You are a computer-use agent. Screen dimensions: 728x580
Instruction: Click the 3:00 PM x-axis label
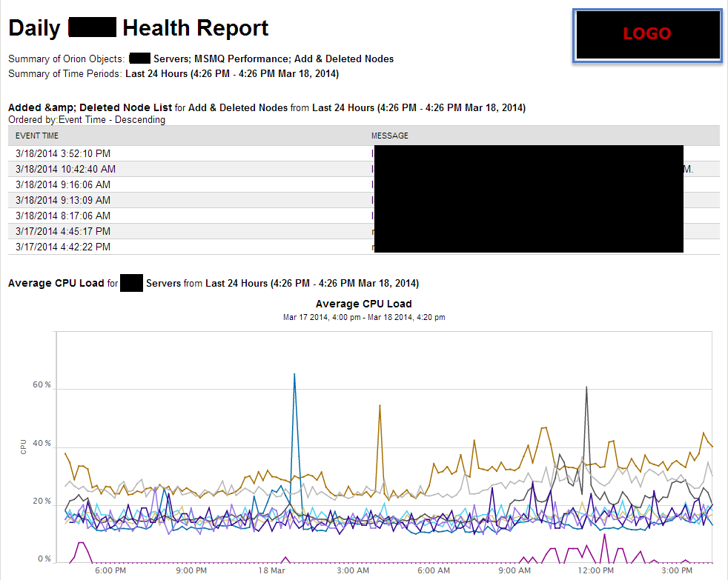click(x=677, y=570)
